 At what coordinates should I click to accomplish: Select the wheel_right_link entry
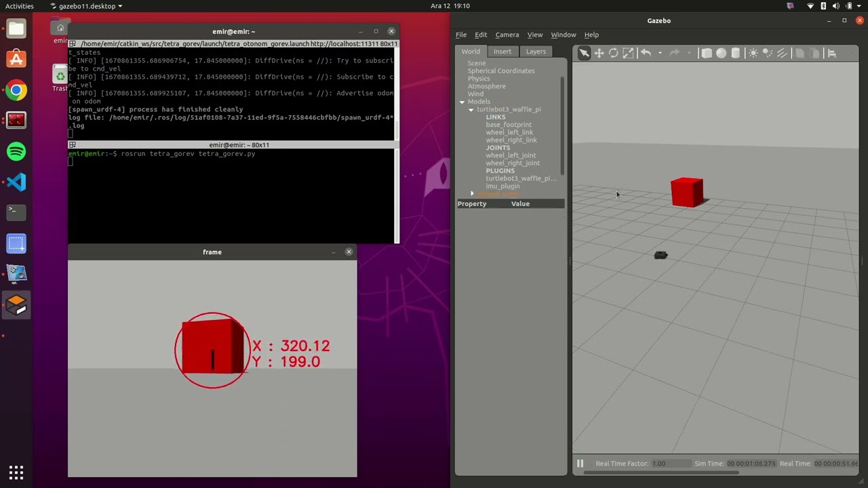point(511,140)
